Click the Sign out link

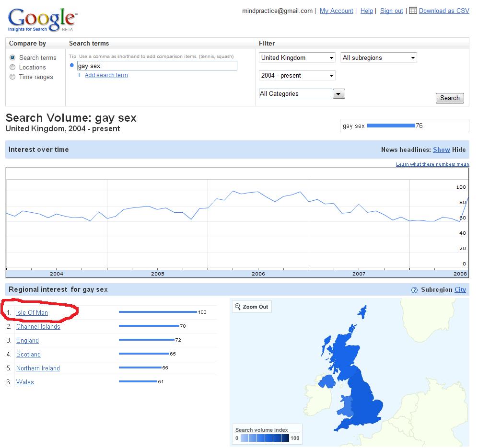(391, 11)
